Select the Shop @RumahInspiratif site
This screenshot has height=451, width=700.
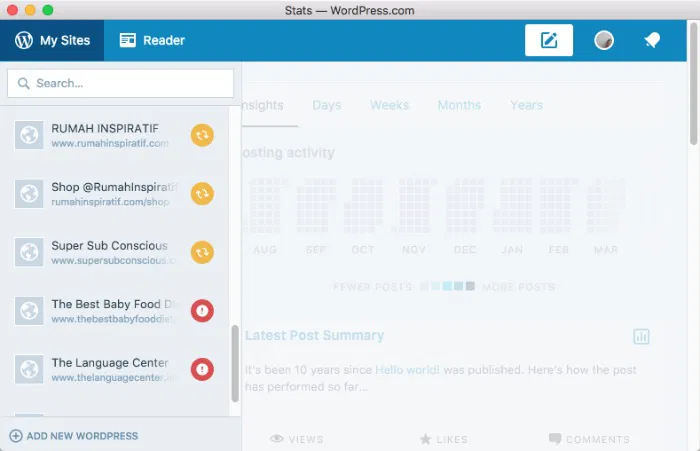pos(114,193)
